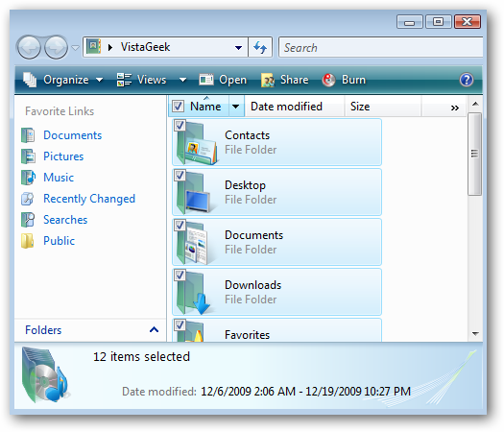This screenshot has height=432, width=504.
Task: Select the Contacts folder icon
Action: 197,143
